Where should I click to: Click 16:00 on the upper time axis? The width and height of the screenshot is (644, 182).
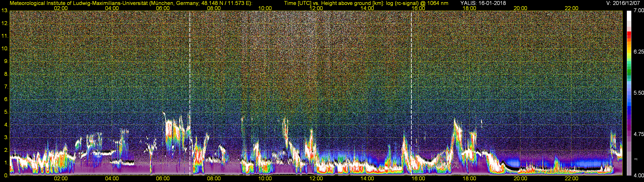[418, 8]
